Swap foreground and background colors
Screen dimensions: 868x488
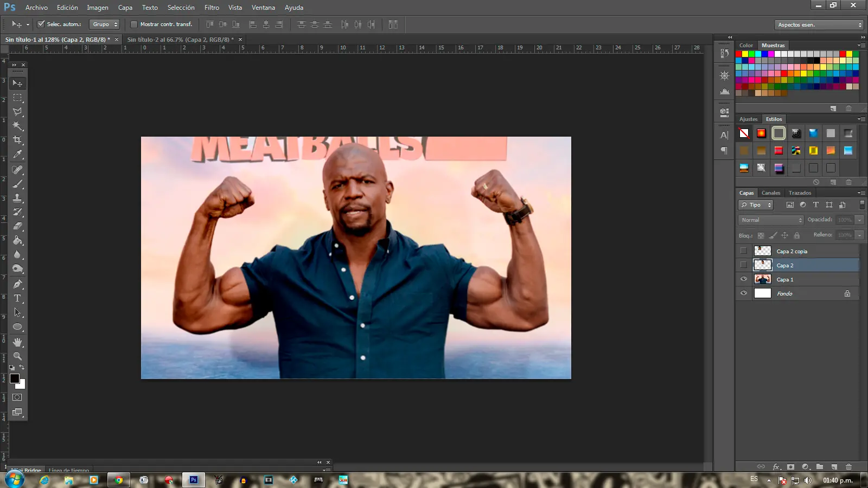pos(22,368)
